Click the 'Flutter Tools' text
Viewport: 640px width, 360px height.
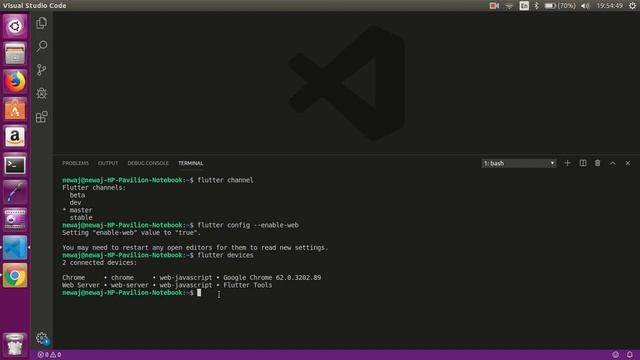247,285
